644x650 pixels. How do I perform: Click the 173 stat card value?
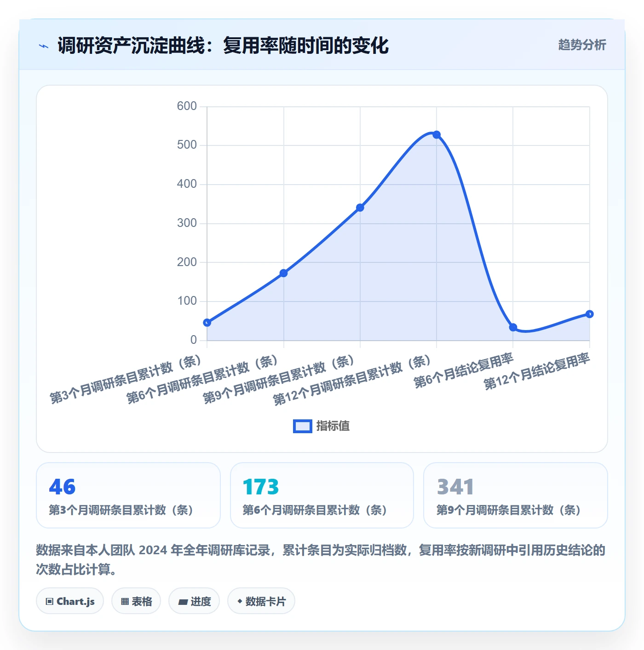[261, 487]
